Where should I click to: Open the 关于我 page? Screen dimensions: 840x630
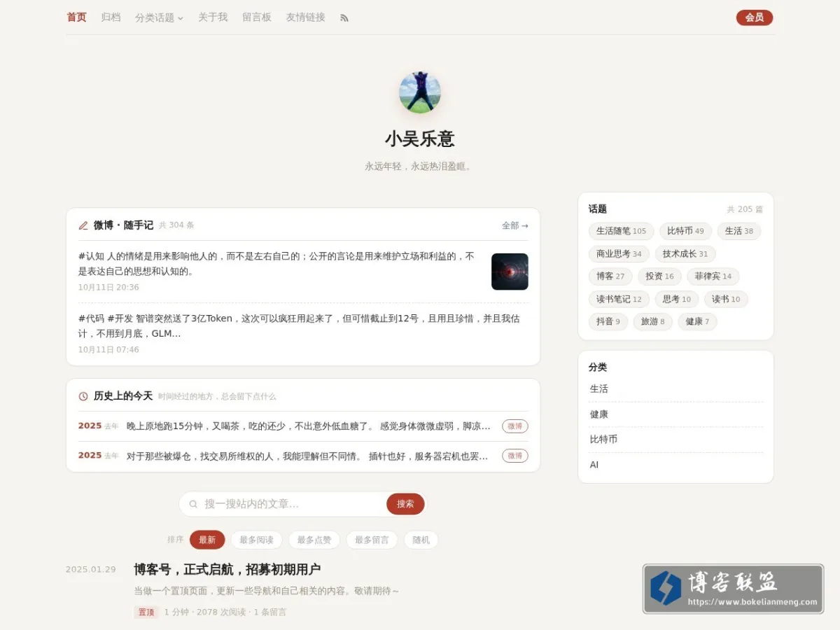point(213,17)
